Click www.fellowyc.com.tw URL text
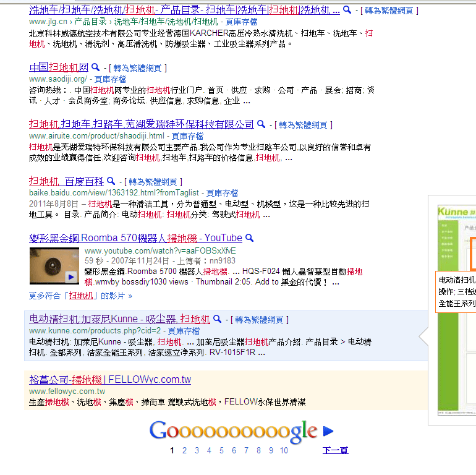Viewport: 476px width, 475px height. 67,391
